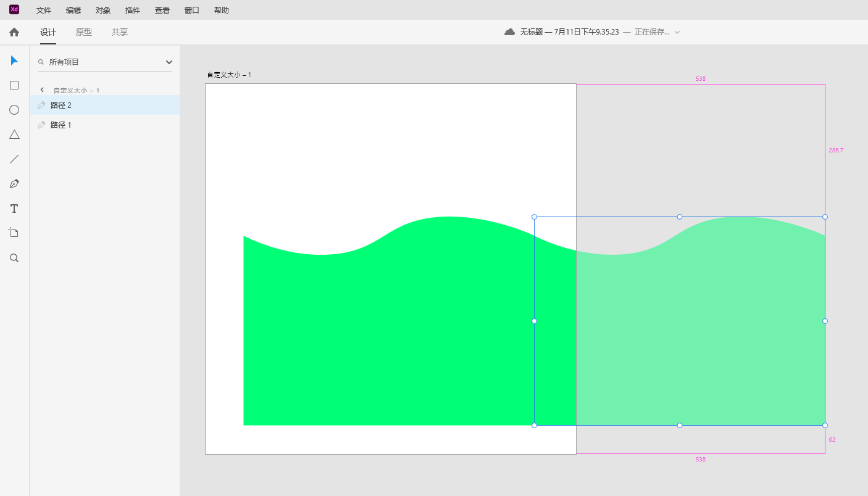Click the pen icon beside 路径 2

point(41,105)
